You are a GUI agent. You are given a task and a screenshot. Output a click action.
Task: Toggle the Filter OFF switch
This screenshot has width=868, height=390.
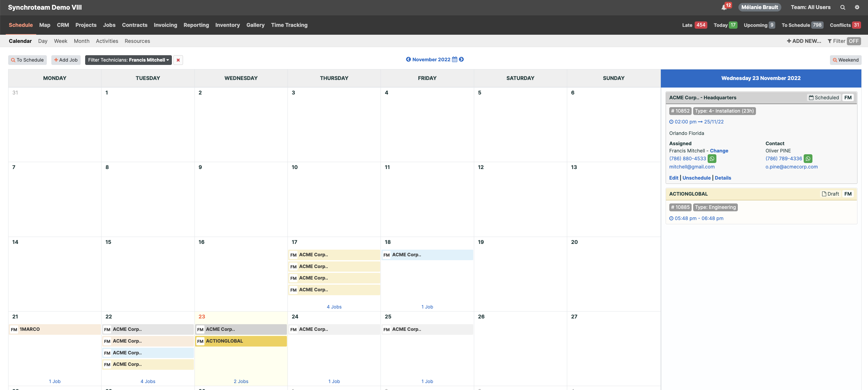click(x=854, y=41)
